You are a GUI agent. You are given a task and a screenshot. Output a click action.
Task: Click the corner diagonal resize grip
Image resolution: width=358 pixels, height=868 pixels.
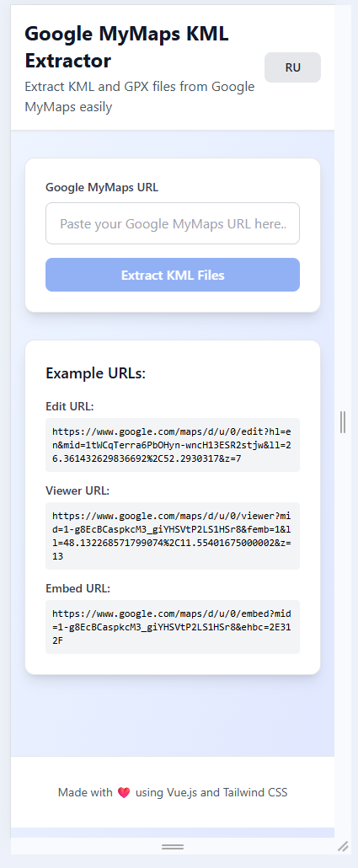(344, 846)
